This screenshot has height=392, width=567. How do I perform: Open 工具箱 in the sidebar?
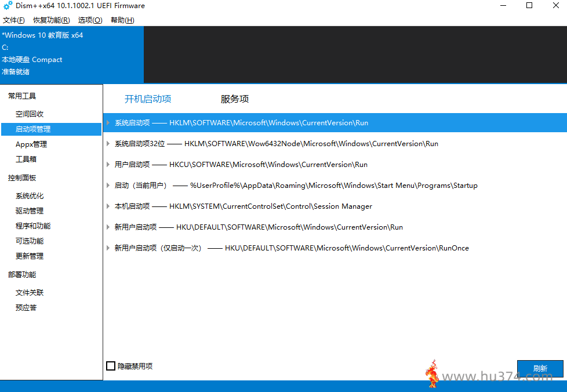pyautogui.click(x=26, y=159)
